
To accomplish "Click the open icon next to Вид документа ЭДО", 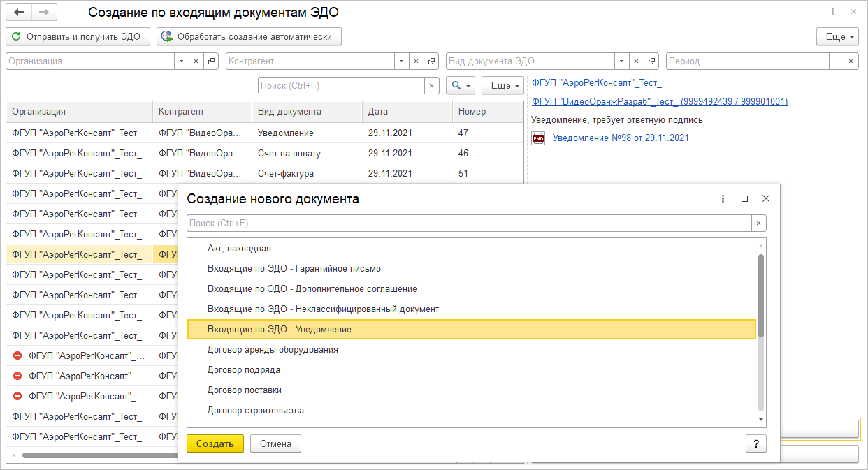I will (652, 61).
